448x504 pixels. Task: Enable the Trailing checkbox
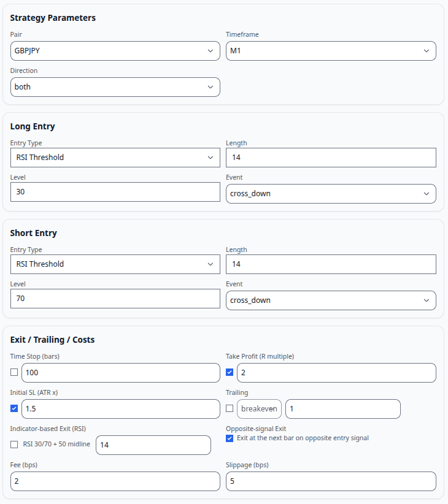point(230,408)
